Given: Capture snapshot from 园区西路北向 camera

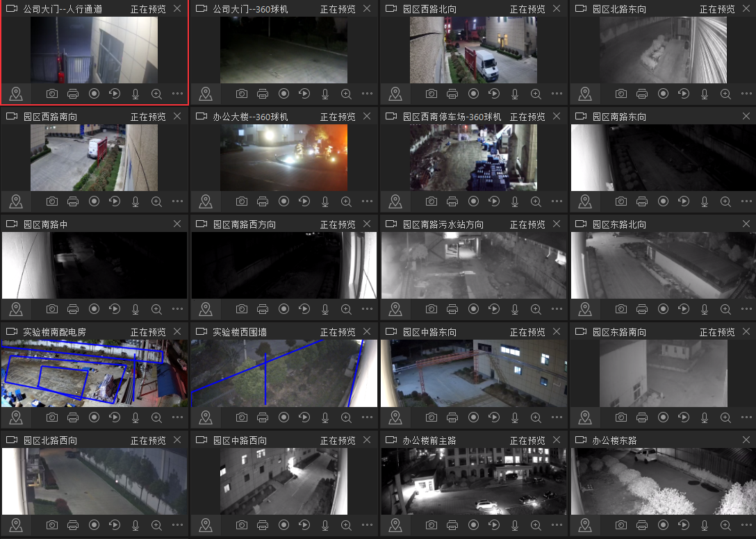Looking at the screenshot, I should tap(432, 94).
